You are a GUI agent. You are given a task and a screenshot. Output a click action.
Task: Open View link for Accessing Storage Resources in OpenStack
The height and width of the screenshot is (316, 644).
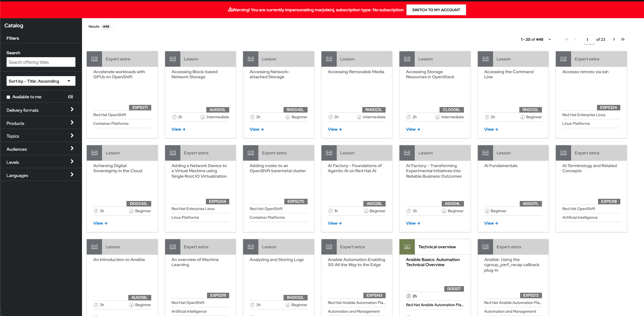coord(413,129)
